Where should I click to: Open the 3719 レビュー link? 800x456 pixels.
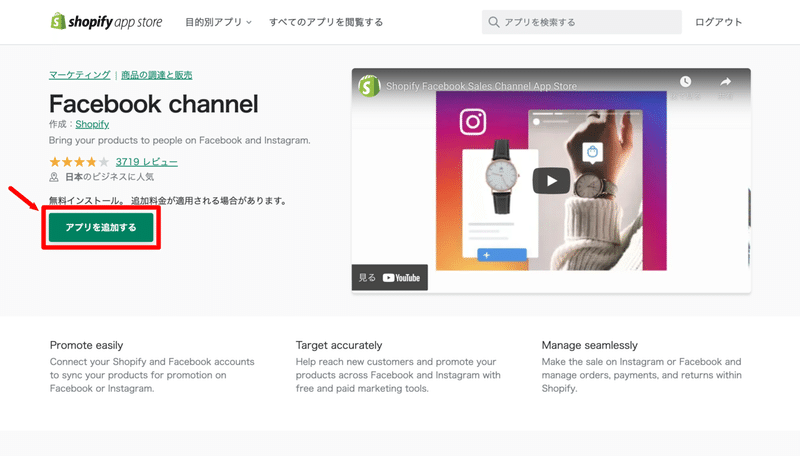(x=146, y=162)
